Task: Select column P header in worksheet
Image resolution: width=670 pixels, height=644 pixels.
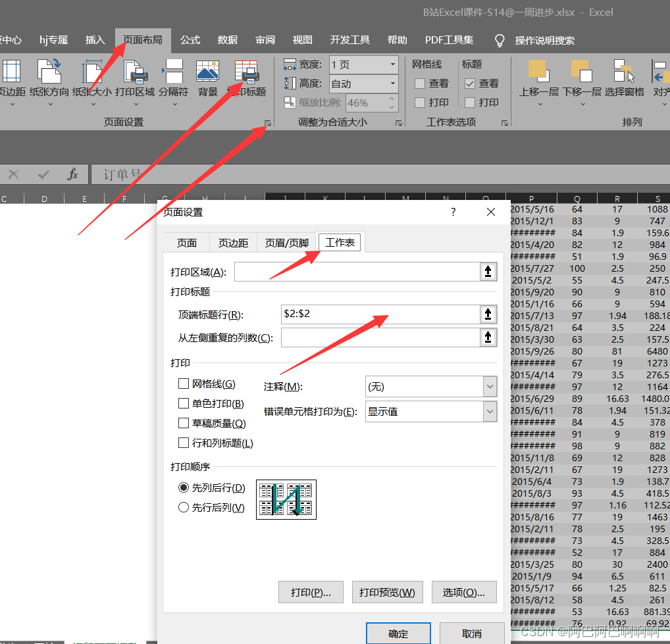Action: [x=531, y=199]
